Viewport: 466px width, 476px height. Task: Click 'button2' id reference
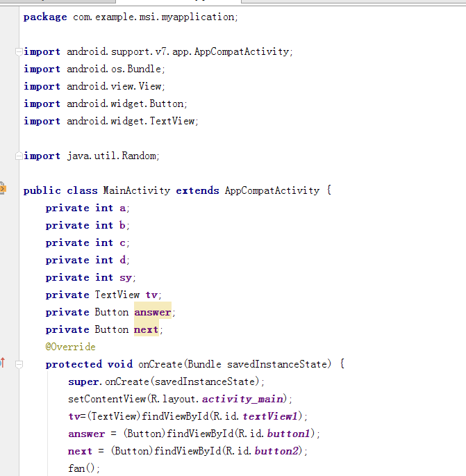[x=276, y=451]
